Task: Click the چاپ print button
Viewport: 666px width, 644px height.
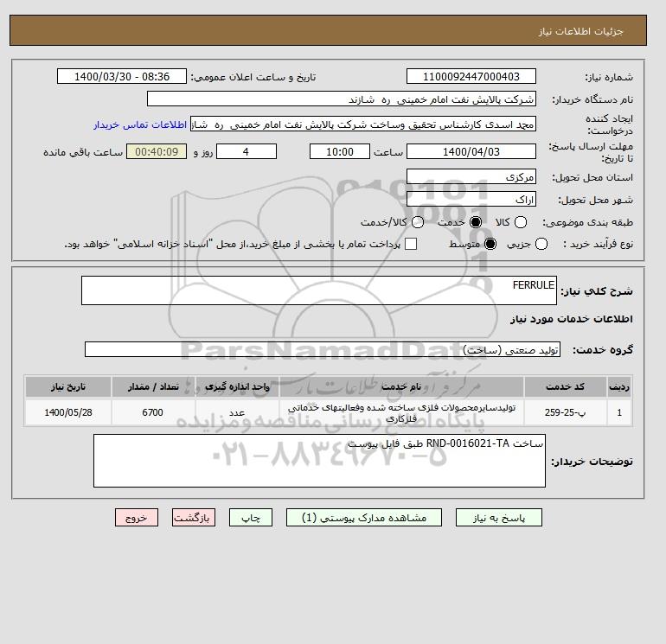Action: (251, 518)
